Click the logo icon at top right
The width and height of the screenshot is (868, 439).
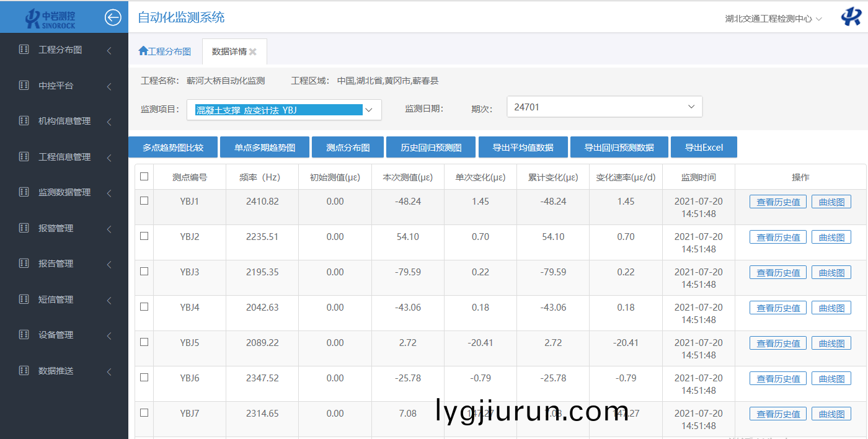(x=851, y=17)
